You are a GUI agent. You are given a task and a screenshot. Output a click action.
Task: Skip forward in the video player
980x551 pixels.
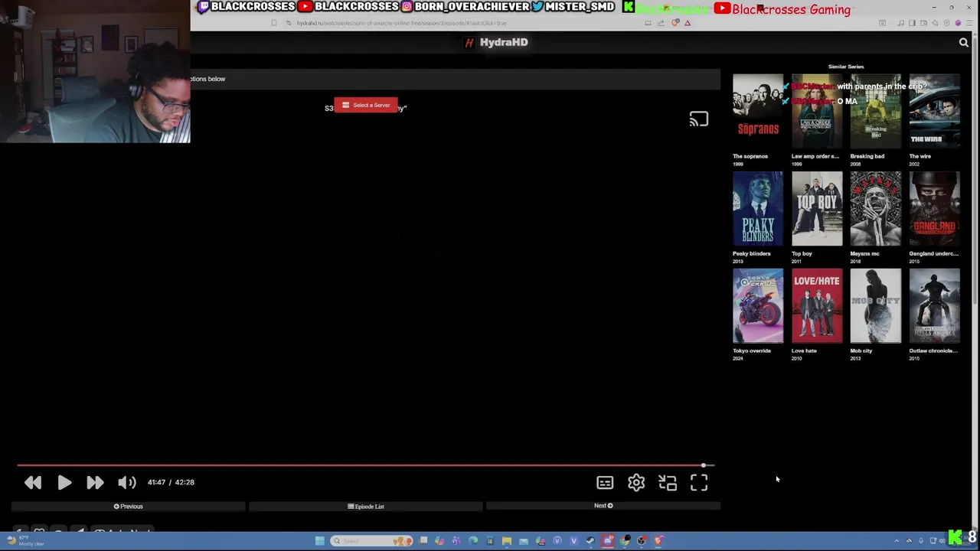tap(95, 482)
